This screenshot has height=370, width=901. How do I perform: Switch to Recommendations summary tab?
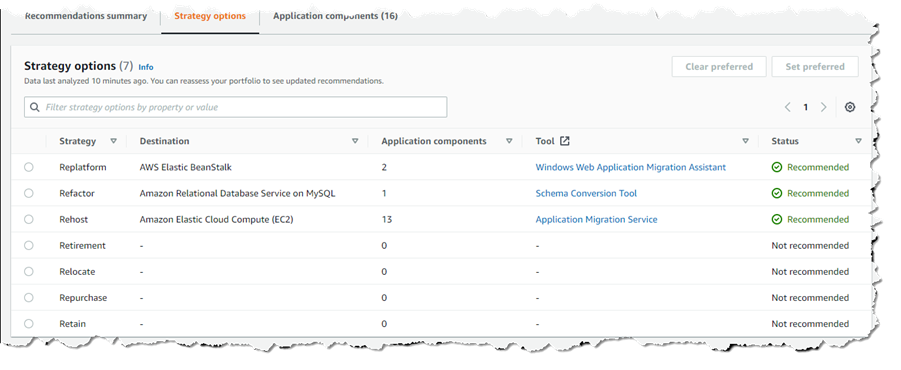tap(86, 16)
